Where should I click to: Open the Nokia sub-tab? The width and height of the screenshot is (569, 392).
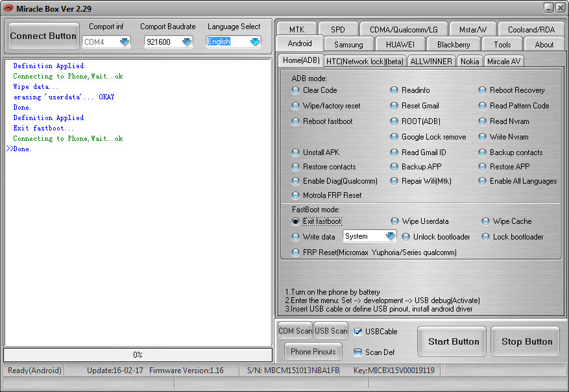[470, 62]
